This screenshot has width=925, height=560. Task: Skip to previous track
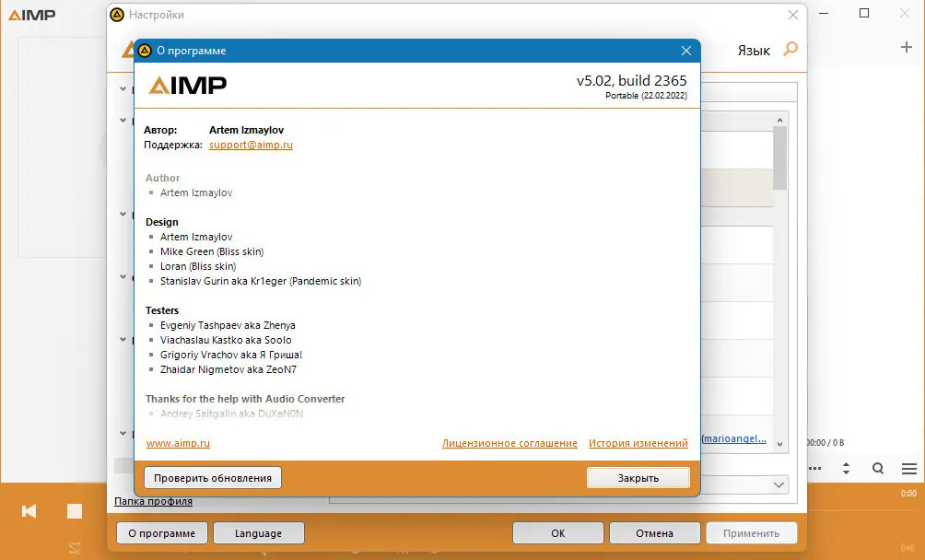[28, 510]
